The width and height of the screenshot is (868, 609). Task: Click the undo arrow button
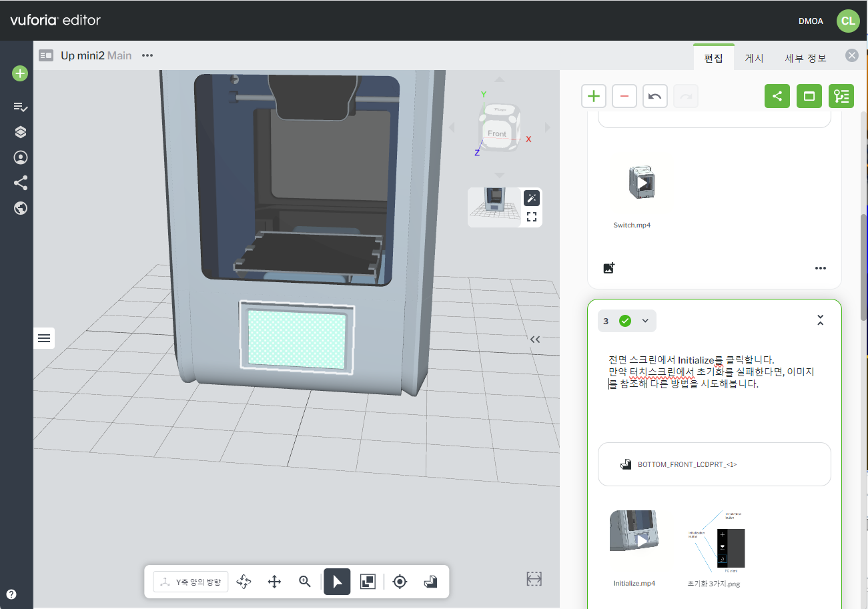pos(655,96)
